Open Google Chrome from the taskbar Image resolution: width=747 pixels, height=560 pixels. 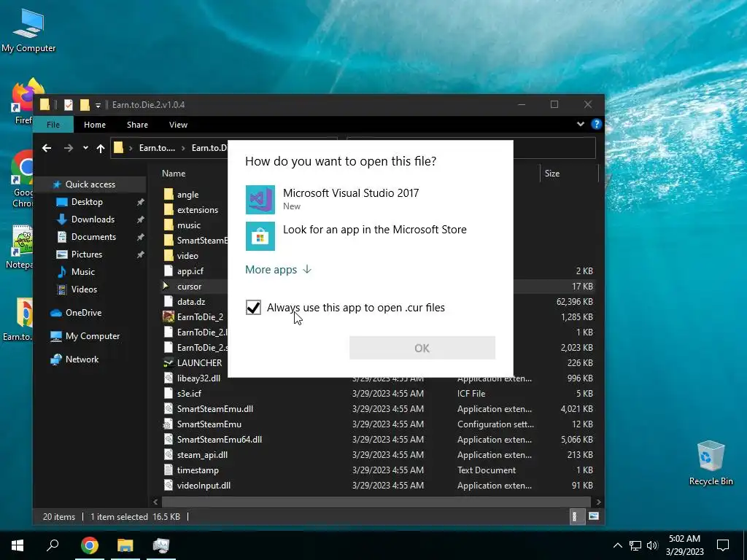point(90,545)
